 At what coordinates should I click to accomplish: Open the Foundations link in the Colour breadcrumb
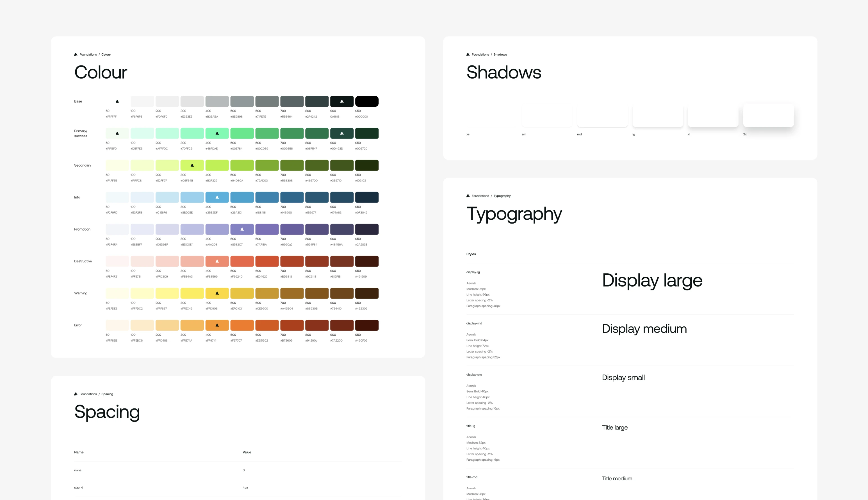(88, 54)
